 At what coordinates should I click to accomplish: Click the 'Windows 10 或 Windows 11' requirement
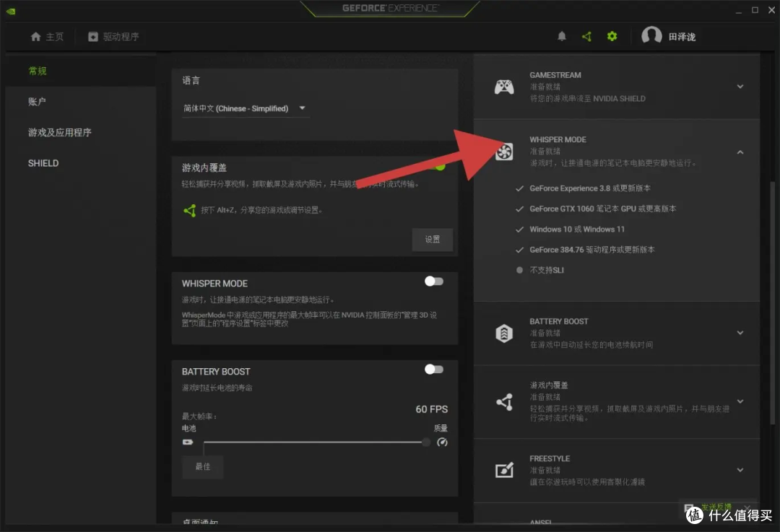577,230
